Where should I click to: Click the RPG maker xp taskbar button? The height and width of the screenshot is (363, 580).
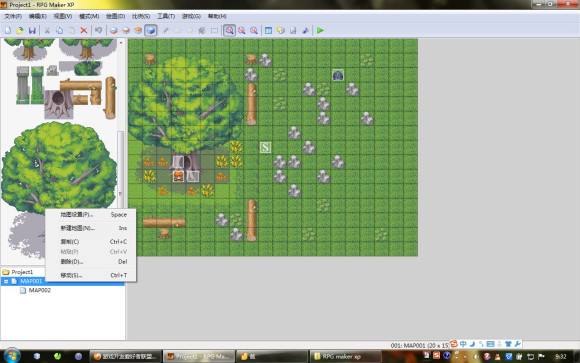coord(345,356)
